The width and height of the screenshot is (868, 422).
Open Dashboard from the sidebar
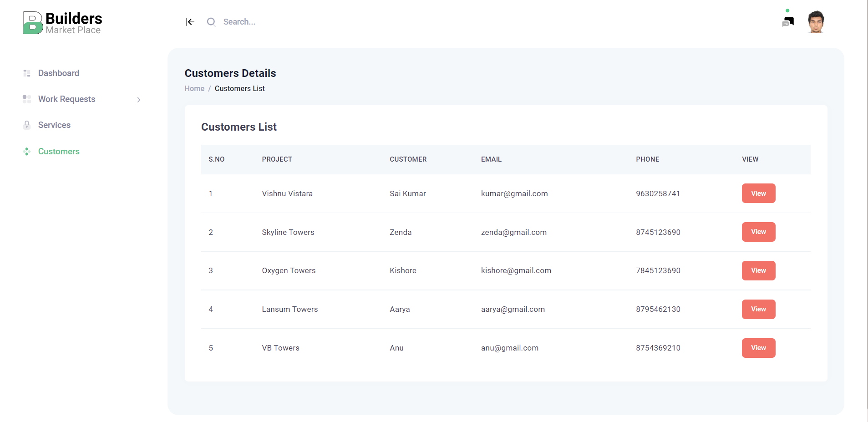pyautogui.click(x=58, y=73)
